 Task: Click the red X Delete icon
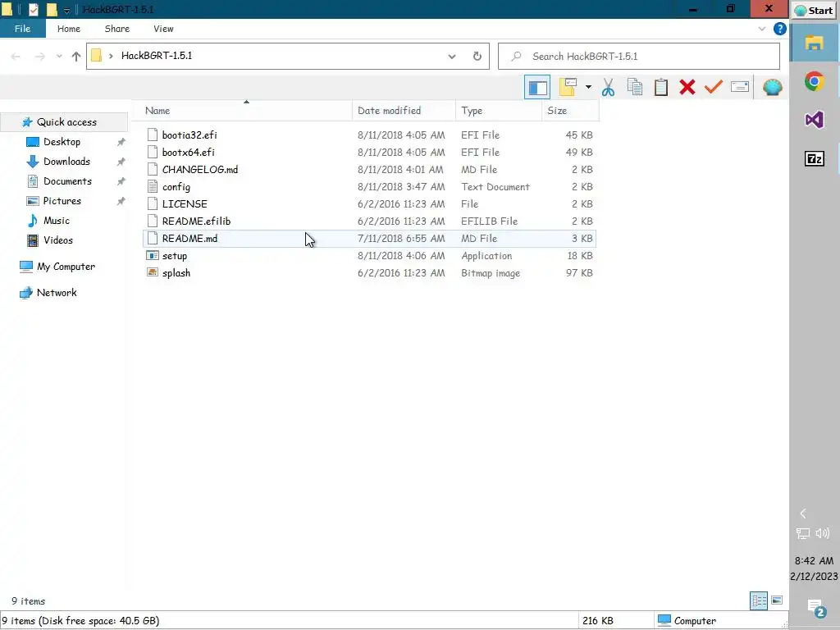pos(687,87)
